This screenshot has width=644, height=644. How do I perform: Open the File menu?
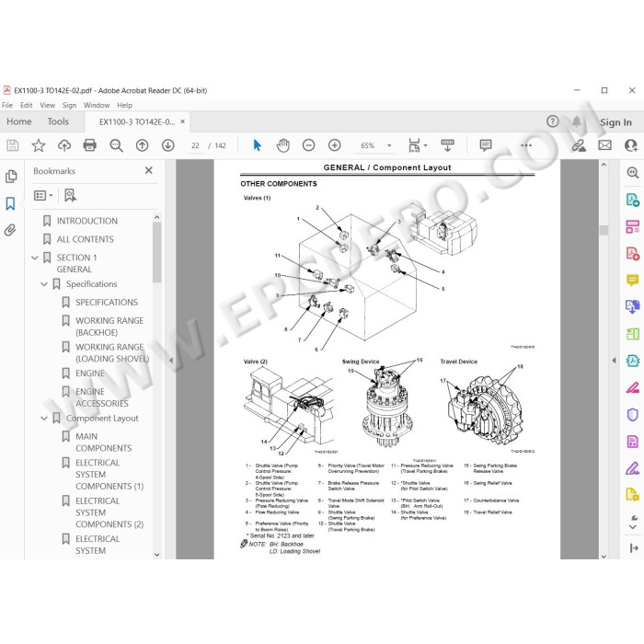point(7,105)
